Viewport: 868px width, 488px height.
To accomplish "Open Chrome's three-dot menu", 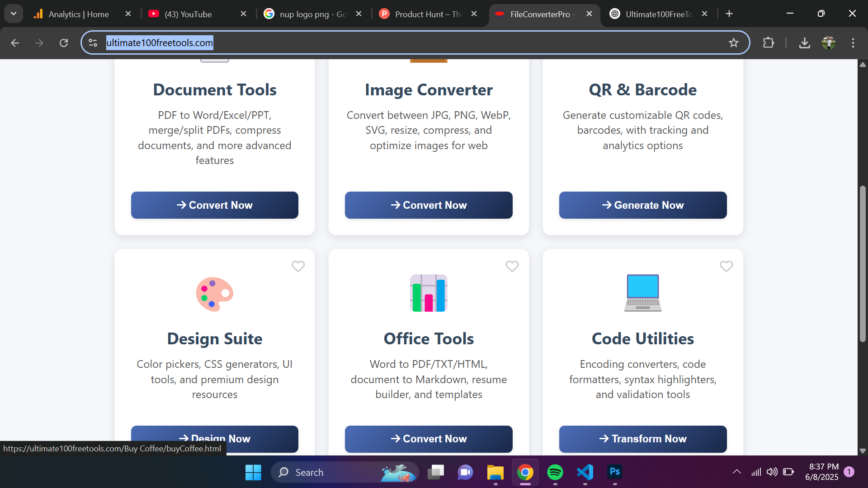I will click(853, 42).
